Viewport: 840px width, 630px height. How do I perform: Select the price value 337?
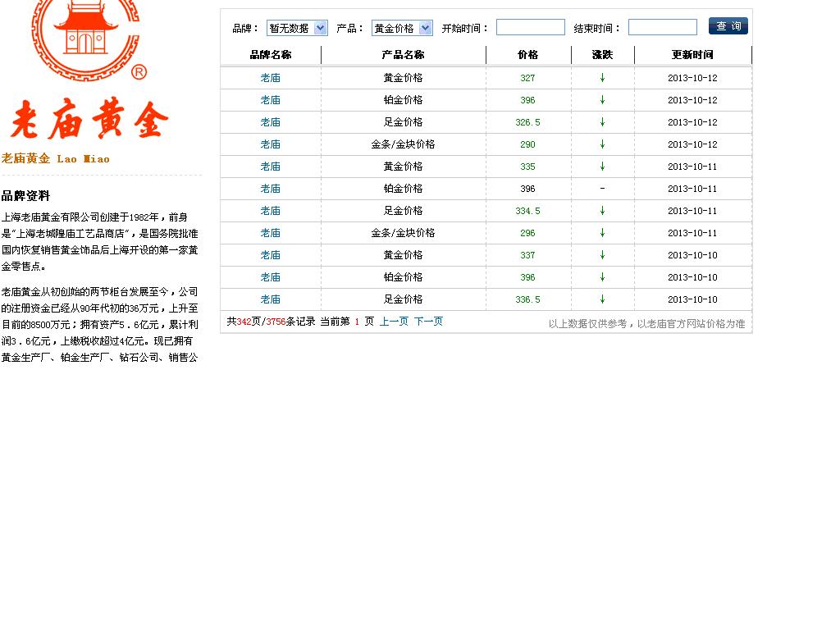pyautogui.click(x=527, y=255)
